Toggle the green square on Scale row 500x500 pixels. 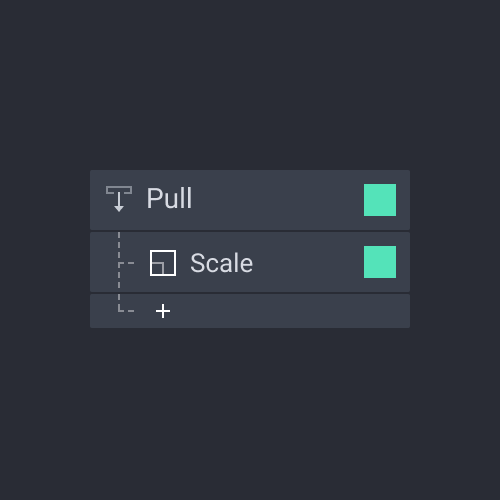tap(380, 262)
